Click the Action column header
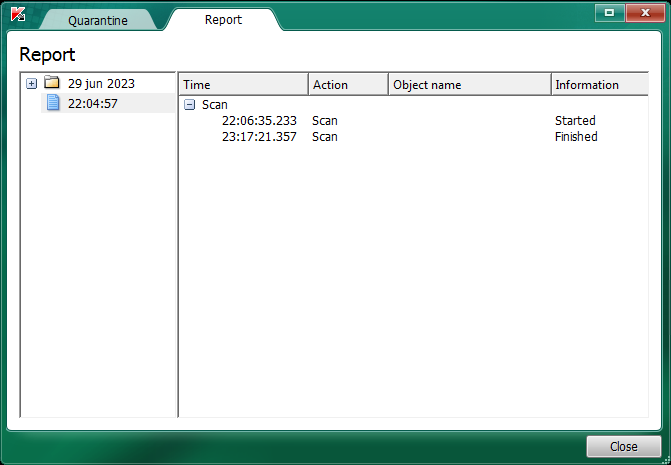Viewport: 671px width, 465px height. (347, 85)
